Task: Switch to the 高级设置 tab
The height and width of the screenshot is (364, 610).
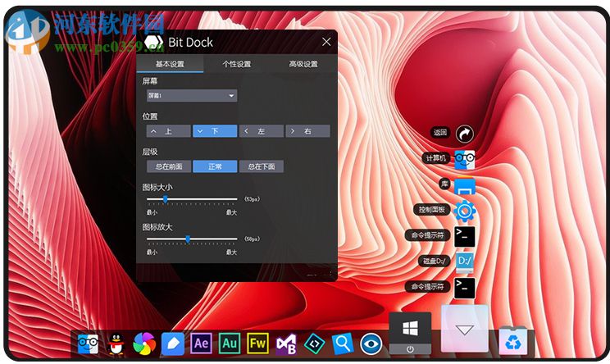Action: click(x=303, y=64)
